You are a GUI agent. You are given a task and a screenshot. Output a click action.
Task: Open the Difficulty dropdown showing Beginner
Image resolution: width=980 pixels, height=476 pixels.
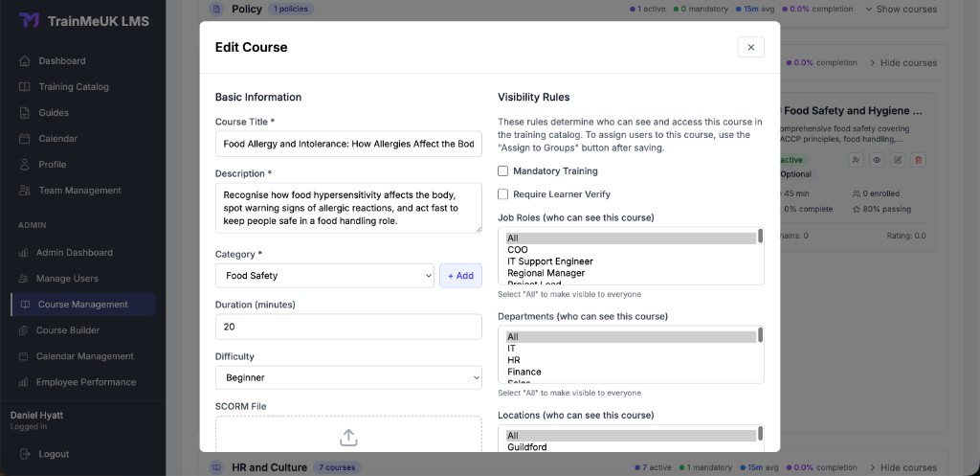click(x=348, y=377)
